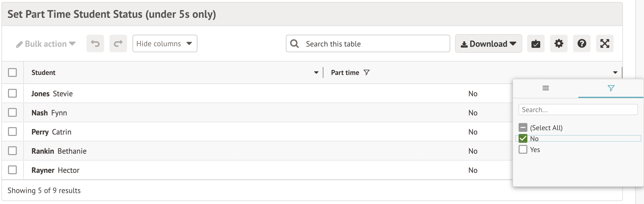644x204 pixels.
Task: Switch to the filter tab in popup
Action: 611,88
